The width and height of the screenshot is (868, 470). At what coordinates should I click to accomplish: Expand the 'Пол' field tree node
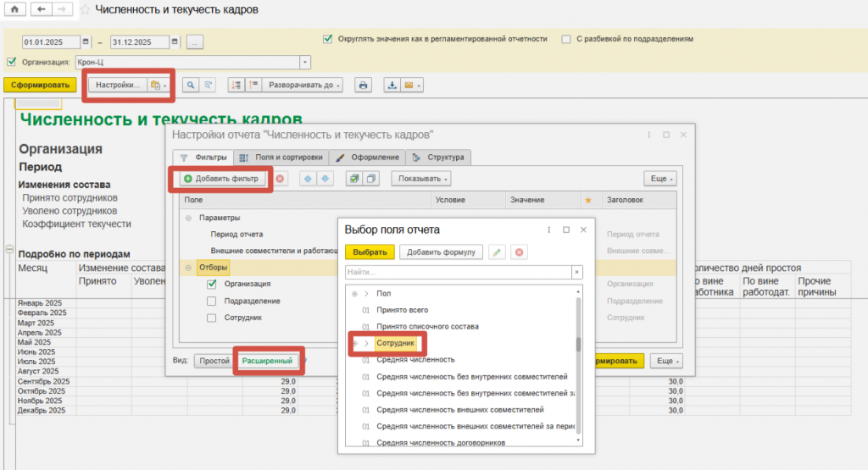point(366,293)
